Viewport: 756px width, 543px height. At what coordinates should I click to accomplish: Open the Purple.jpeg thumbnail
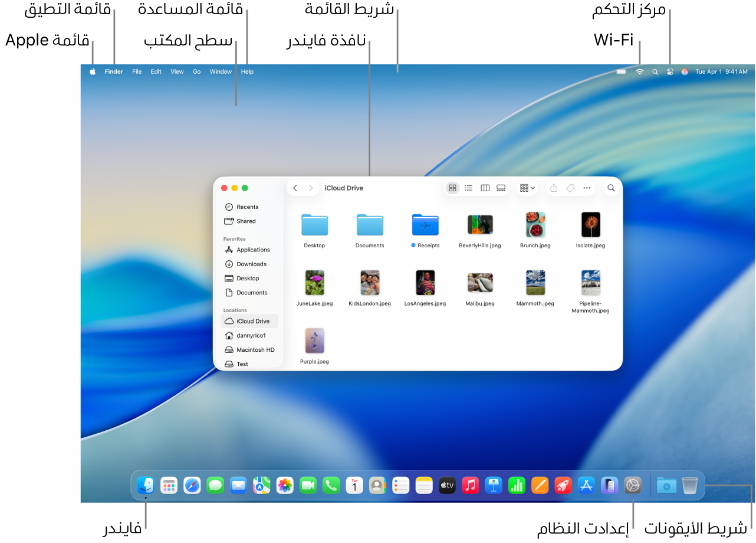click(x=314, y=341)
